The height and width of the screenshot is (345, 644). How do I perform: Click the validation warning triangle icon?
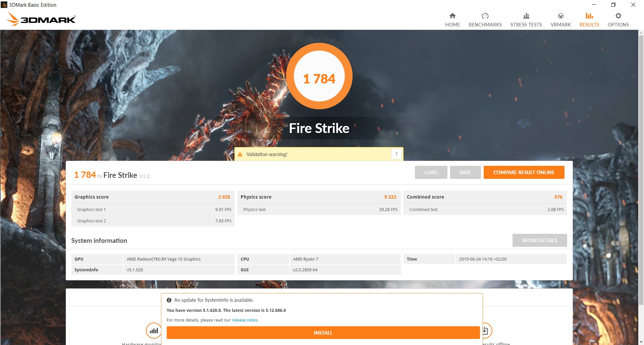point(240,154)
